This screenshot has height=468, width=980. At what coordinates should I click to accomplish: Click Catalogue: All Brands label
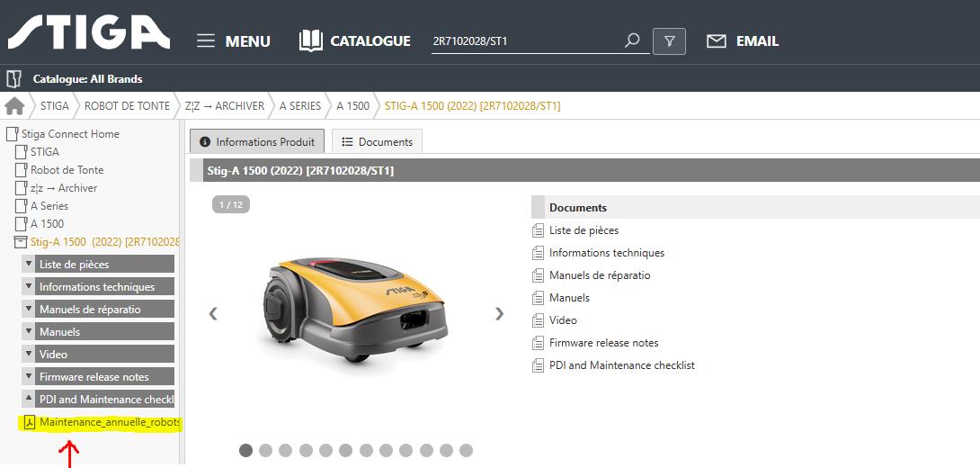(x=87, y=79)
